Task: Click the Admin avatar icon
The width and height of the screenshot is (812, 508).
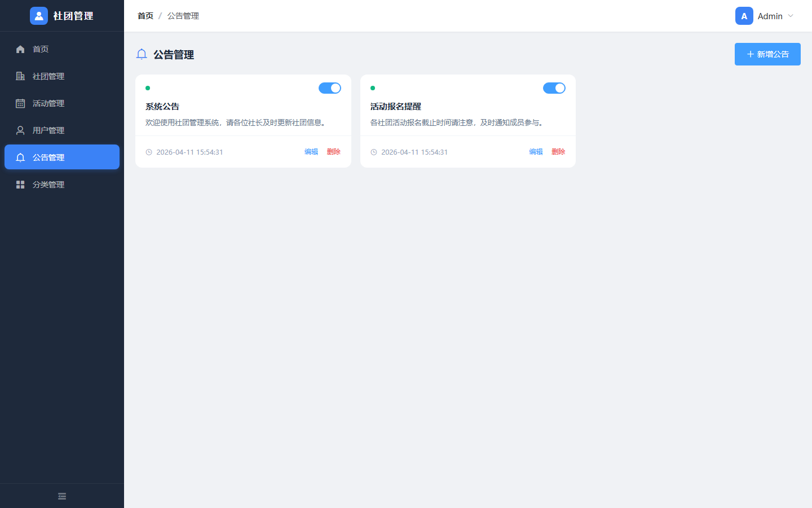Action: [744, 16]
